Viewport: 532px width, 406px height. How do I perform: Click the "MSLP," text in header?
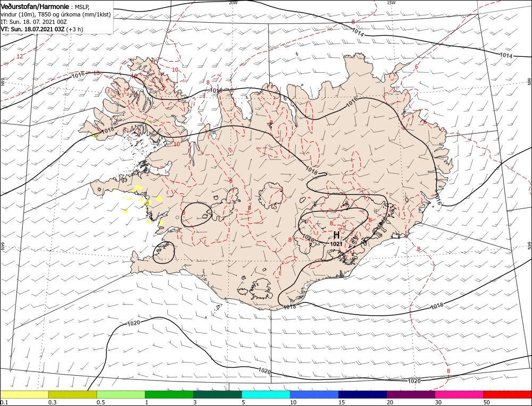point(82,7)
